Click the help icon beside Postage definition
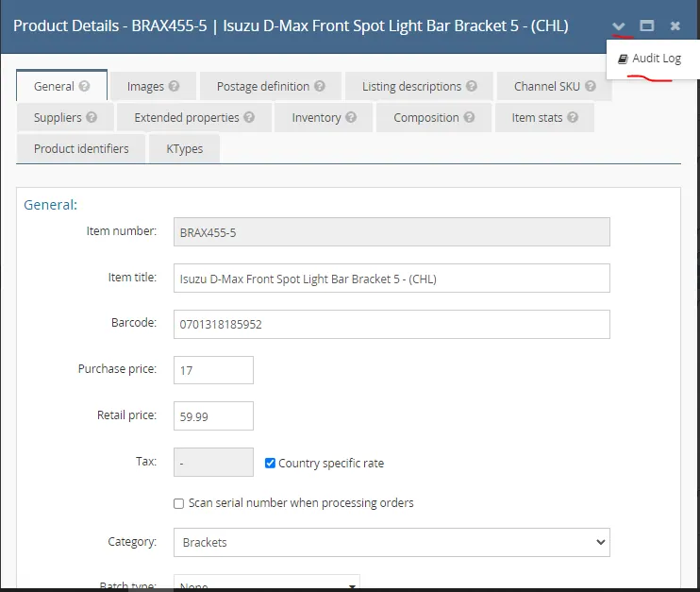Image resolution: width=700 pixels, height=592 pixels. click(x=320, y=86)
